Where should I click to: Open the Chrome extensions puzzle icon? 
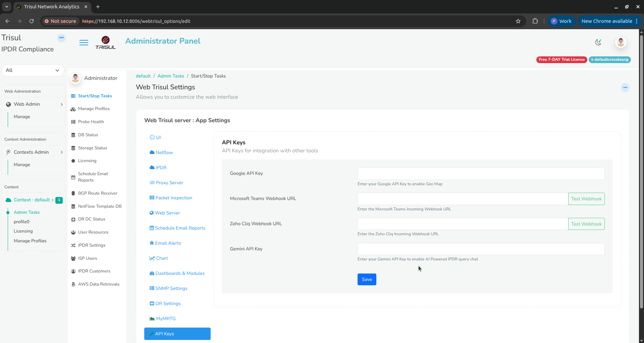click(x=535, y=21)
